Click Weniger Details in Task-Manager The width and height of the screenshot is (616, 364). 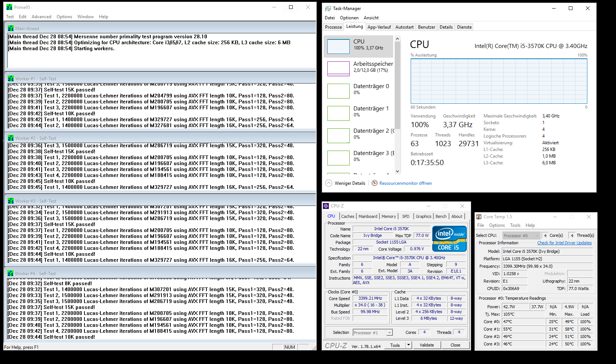350,183
